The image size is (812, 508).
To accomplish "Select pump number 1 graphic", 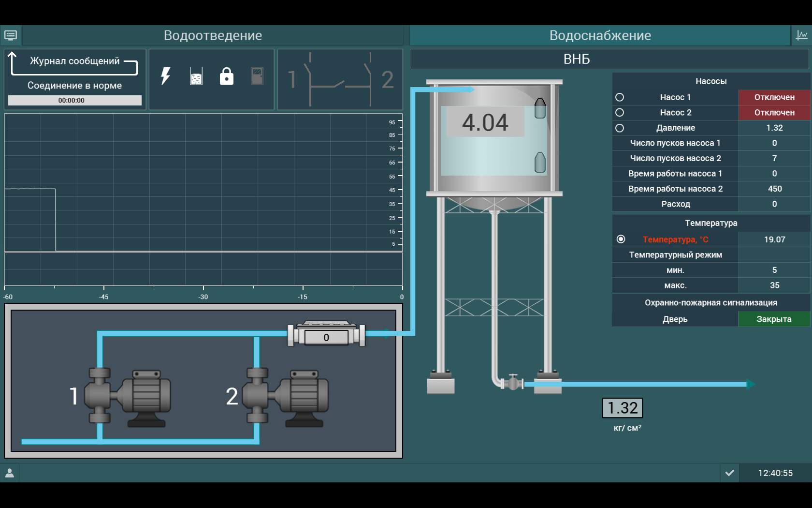I will click(128, 397).
